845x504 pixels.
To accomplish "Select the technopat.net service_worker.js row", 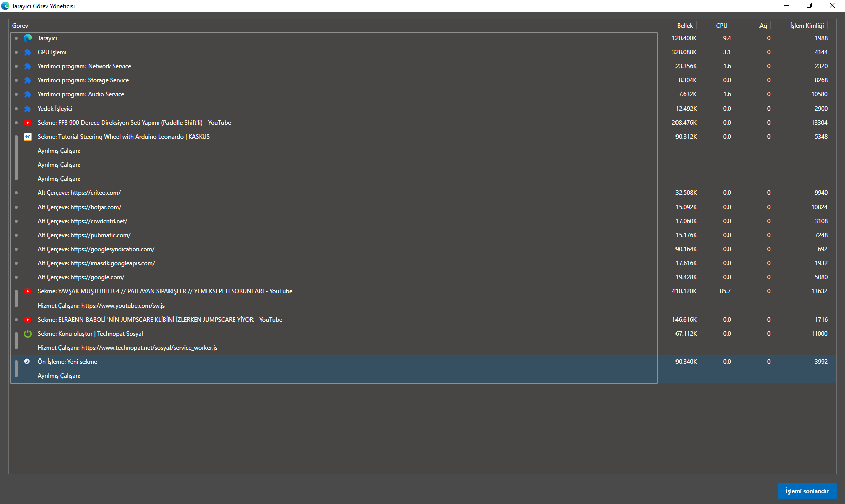I will coord(422,348).
